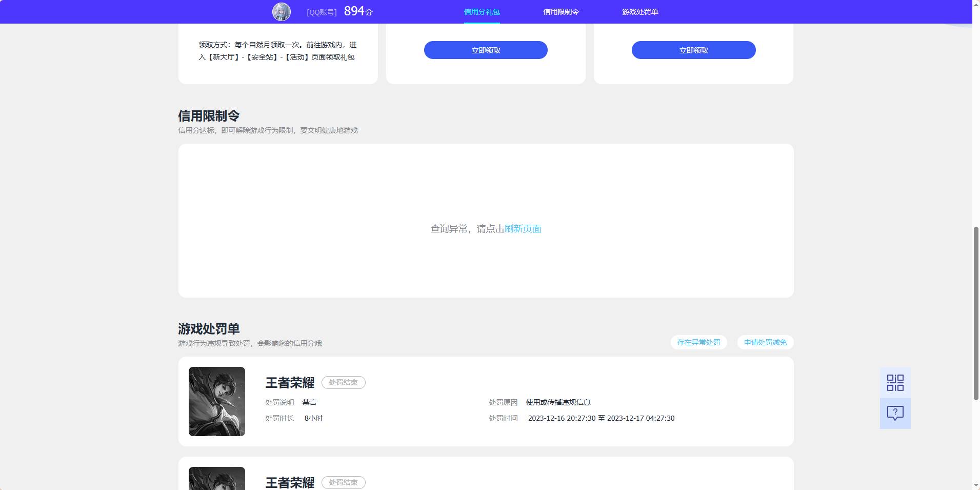Viewport: 980px width, 490px height.
Task: Click the 使用或传播违规信息 reason text
Action: coord(558,402)
